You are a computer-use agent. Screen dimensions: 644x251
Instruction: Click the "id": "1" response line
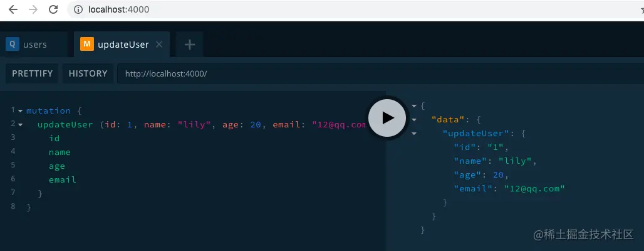click(x=481, y=147)
